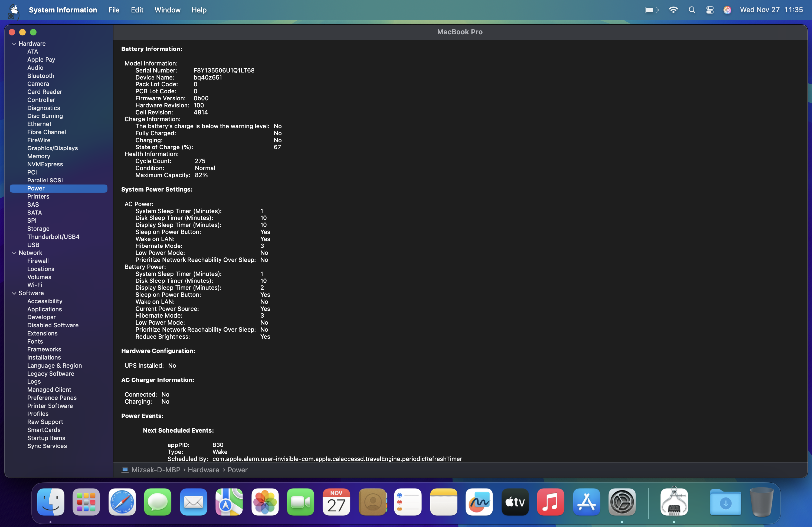Click Maximum Capacity value 82%

coord(201,175)
